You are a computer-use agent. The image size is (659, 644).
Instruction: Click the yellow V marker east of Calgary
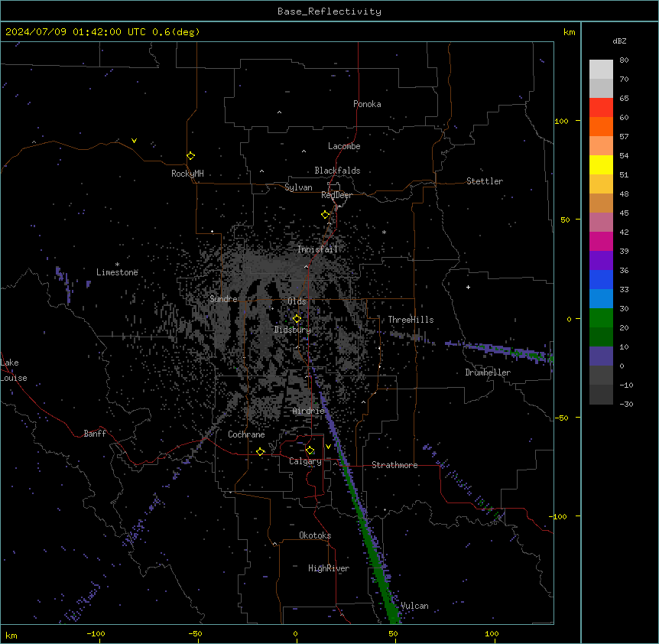[x=328, y=447]
